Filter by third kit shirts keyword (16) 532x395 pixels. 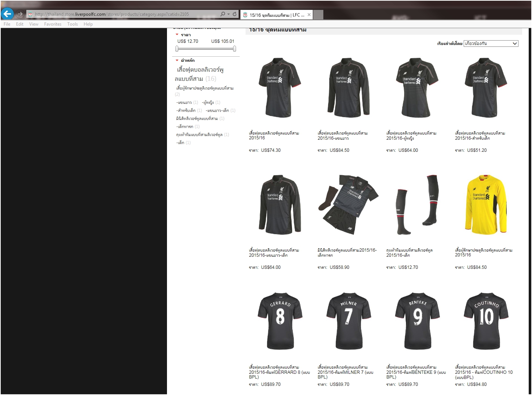[199, 74]
